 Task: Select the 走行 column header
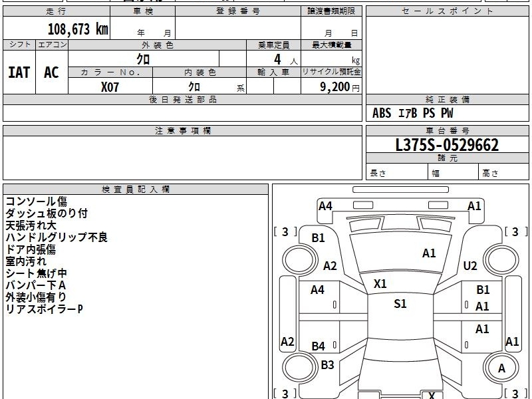[57, 11]
